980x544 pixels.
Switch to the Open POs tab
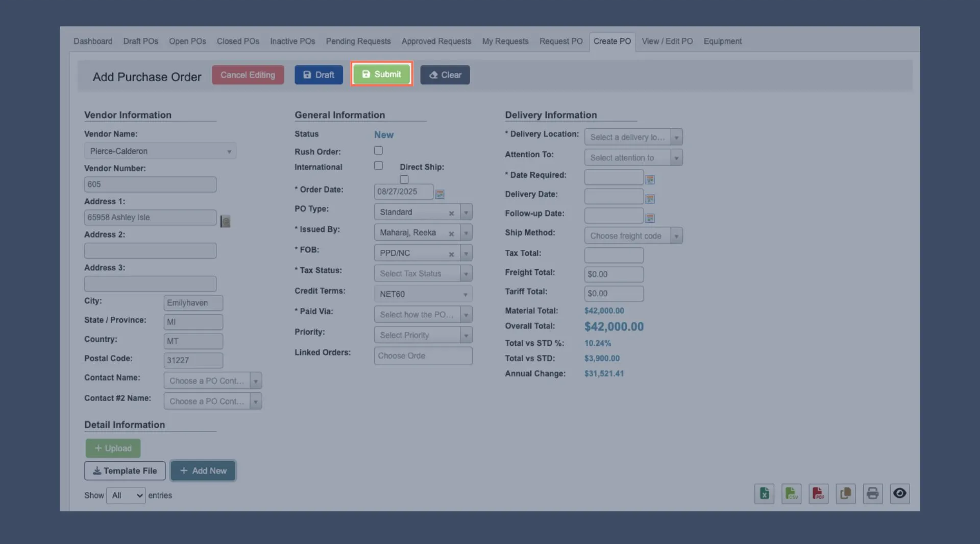[x=187, y=41]
